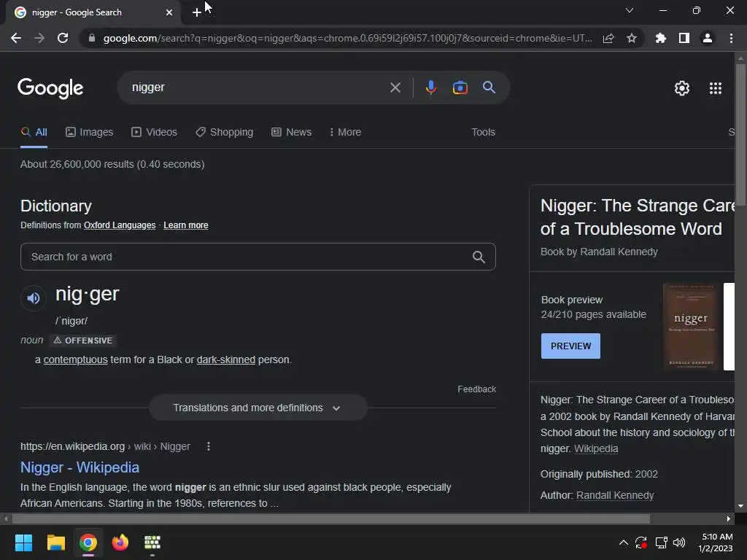Click the Feedback link under the dictionary
The height and width of the screenshot is (560, 747).
(x=476, y=389)
